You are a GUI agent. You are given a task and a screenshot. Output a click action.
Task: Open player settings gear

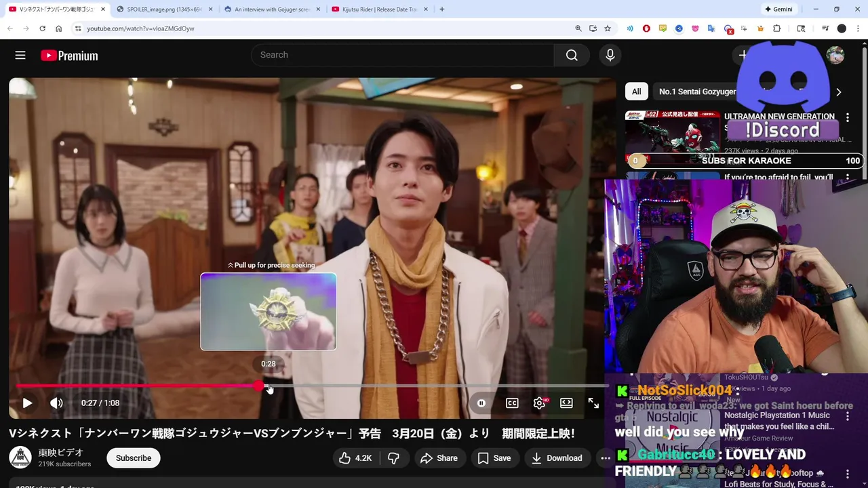pyautogui.click(x=540, y=403)
